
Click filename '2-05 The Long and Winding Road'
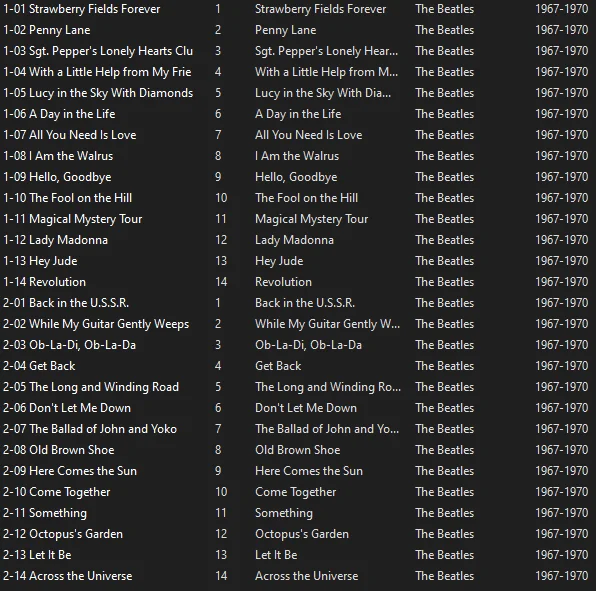click(x=91, y=387)
